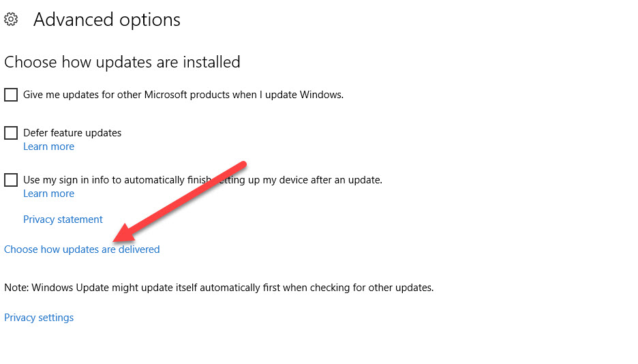Click 'Choose how updates are installed' heading
The height and width of the screenshot is (364, 638).
click(x=122, y=62)
